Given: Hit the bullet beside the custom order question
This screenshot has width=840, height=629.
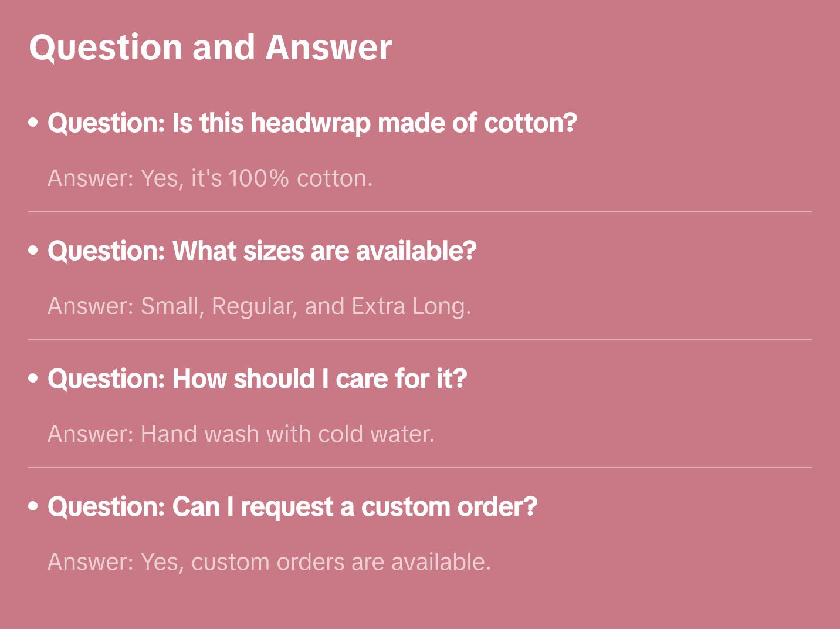Looking at the screenshot, I should point(33,507).
